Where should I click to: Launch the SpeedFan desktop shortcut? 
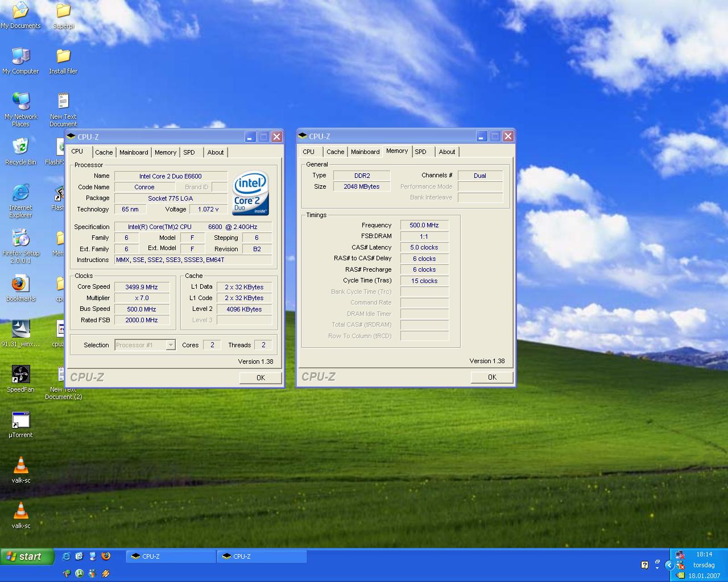pyautogui.click(x=20, y=379)
